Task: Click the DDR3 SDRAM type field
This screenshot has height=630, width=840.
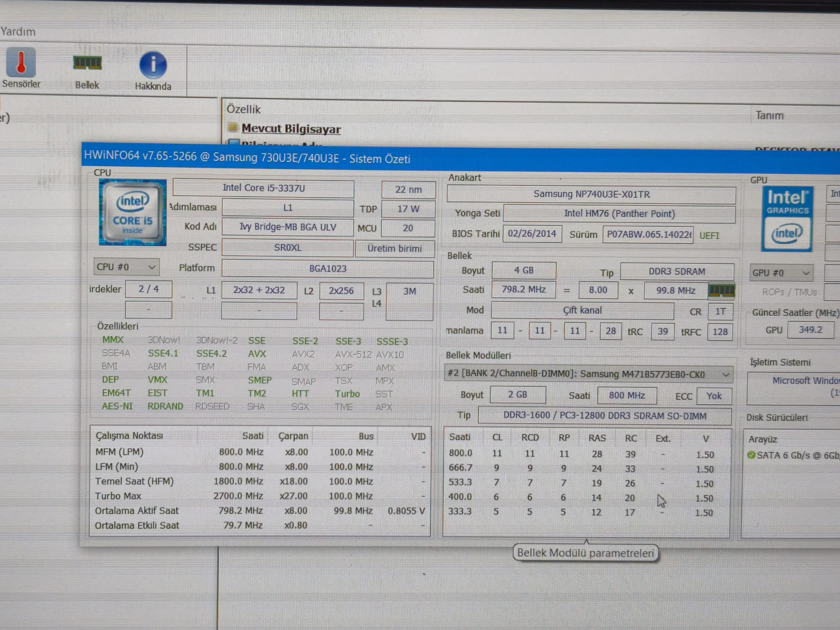Action: 677,271
